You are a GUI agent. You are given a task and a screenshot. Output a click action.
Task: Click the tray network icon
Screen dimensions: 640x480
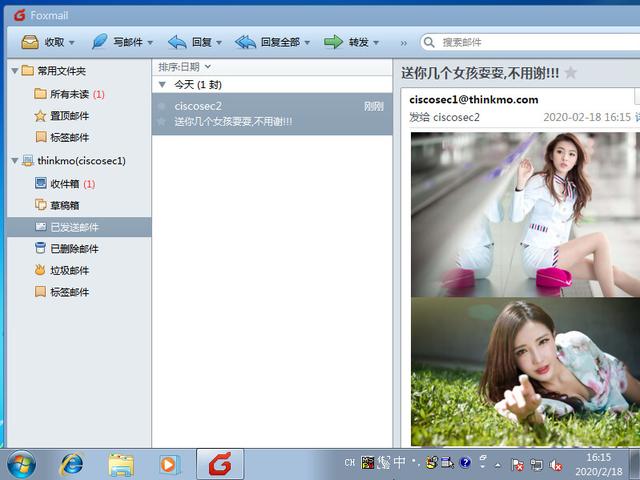point(536,464)
